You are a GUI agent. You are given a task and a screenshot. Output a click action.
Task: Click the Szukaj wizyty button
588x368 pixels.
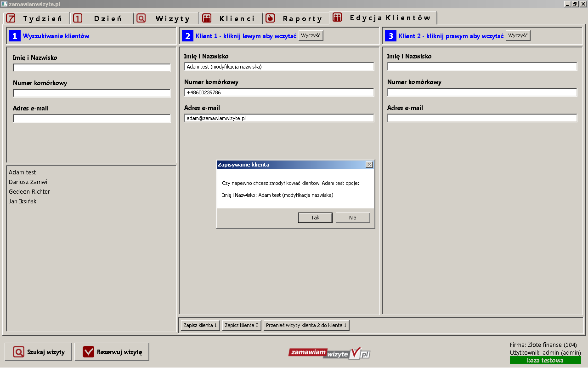click(x=39, y=352)
